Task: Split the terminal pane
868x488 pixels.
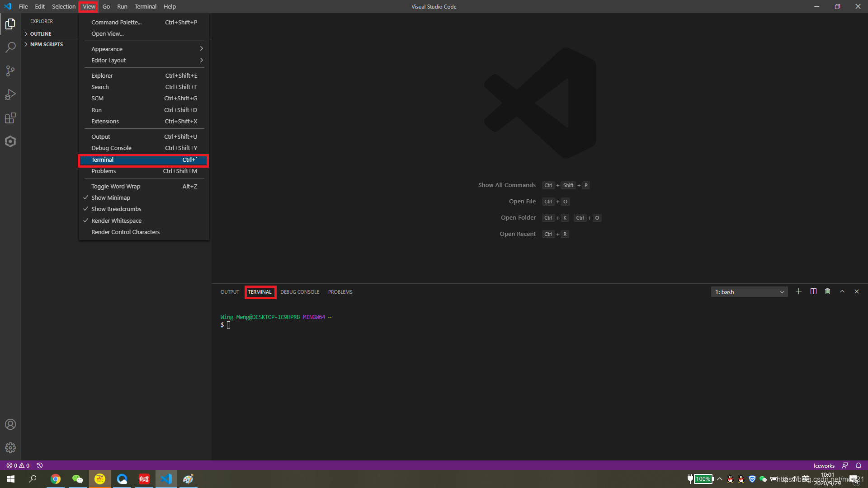Action: (x=813, y=291)
